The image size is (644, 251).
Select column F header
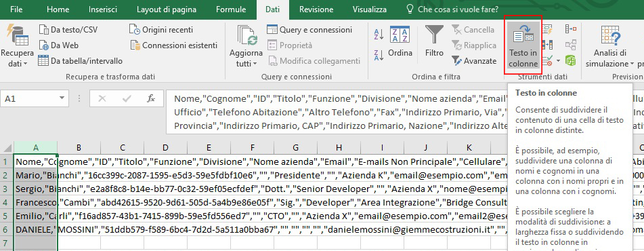point(252,147)
